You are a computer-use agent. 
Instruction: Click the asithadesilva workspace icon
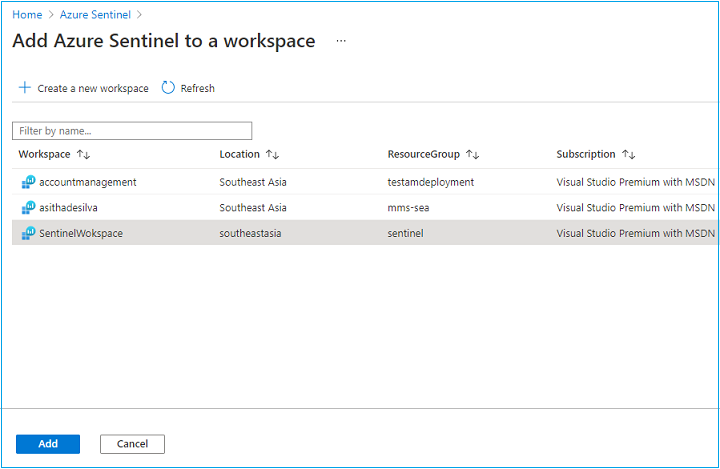(x=28, y=208)
